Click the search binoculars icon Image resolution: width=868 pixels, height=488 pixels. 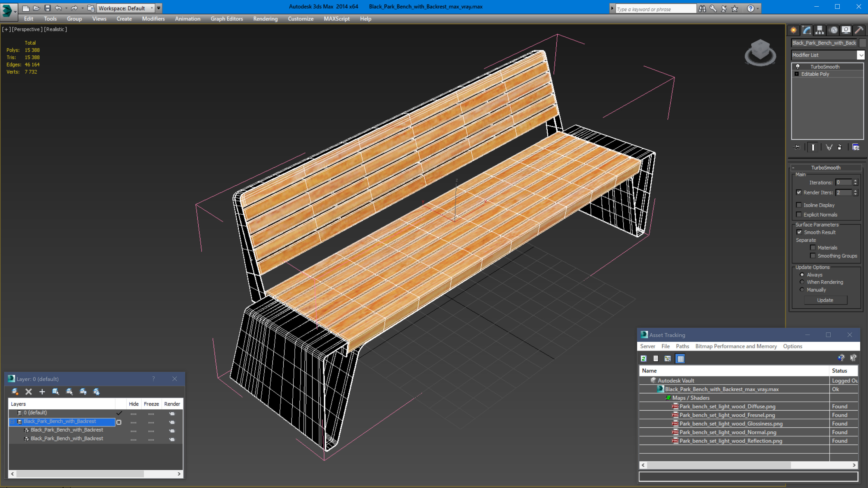point(702,9)
